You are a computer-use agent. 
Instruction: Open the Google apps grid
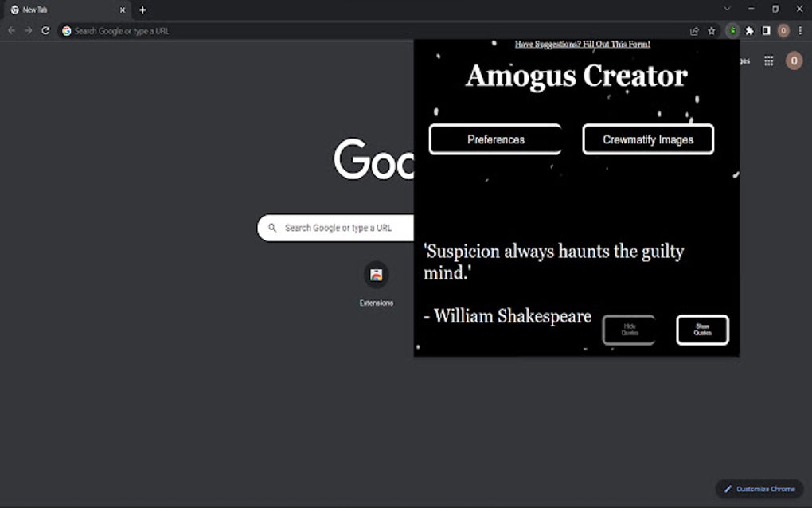[x=769, y=61]
